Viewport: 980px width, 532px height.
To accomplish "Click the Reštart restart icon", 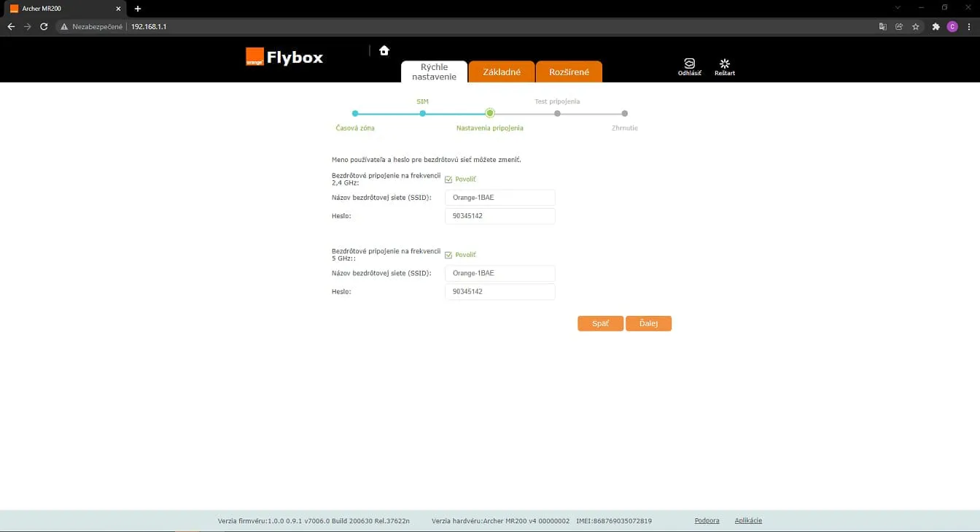I will click(724, 63).
